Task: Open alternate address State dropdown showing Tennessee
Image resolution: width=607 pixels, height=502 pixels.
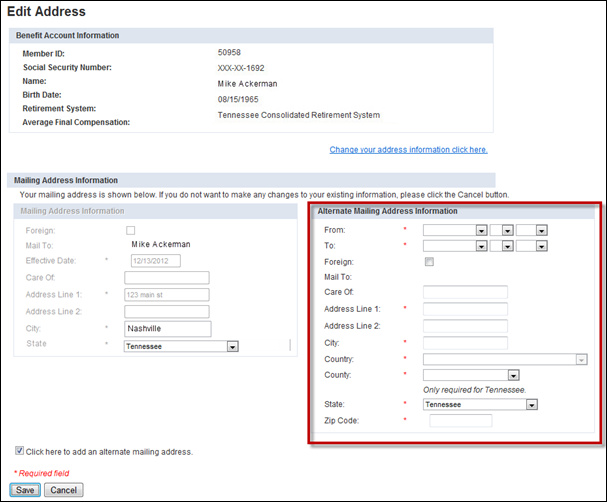Action: click(480, 404)
